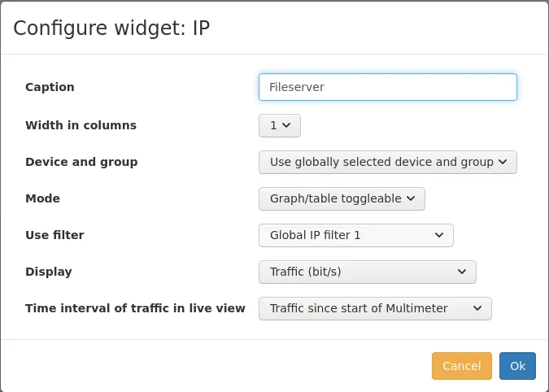Click the Configure widget: IP dialog title

[x=111, y=28]
